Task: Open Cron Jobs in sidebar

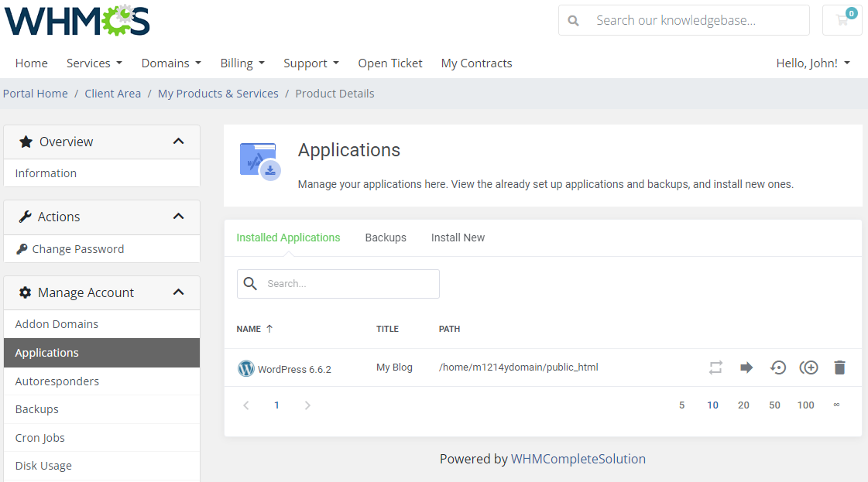Action: click(102, 438)
